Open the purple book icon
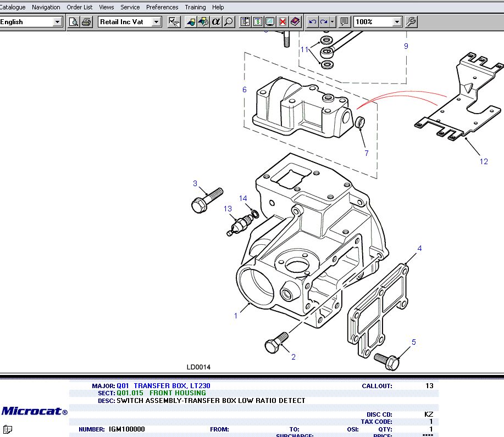 295,22
